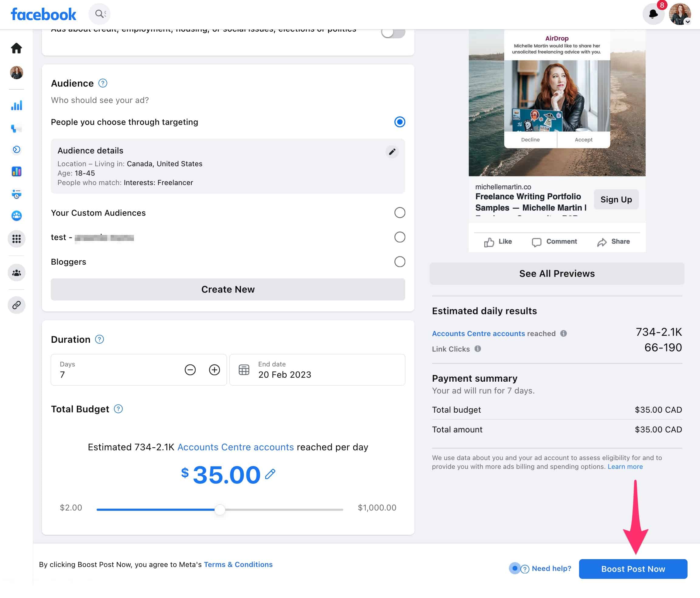Click the See All Previews button
This screenshot has width=700, height=598.
click(x=556, y=273)
